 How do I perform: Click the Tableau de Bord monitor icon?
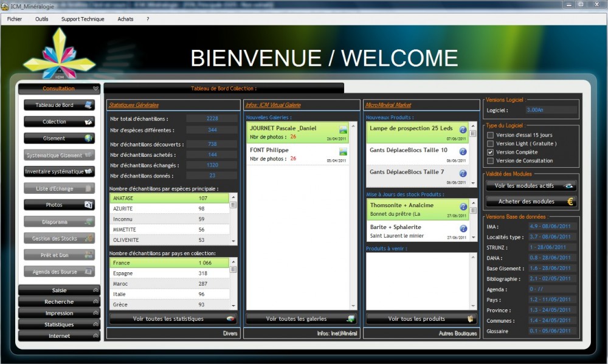coord(88,105)
